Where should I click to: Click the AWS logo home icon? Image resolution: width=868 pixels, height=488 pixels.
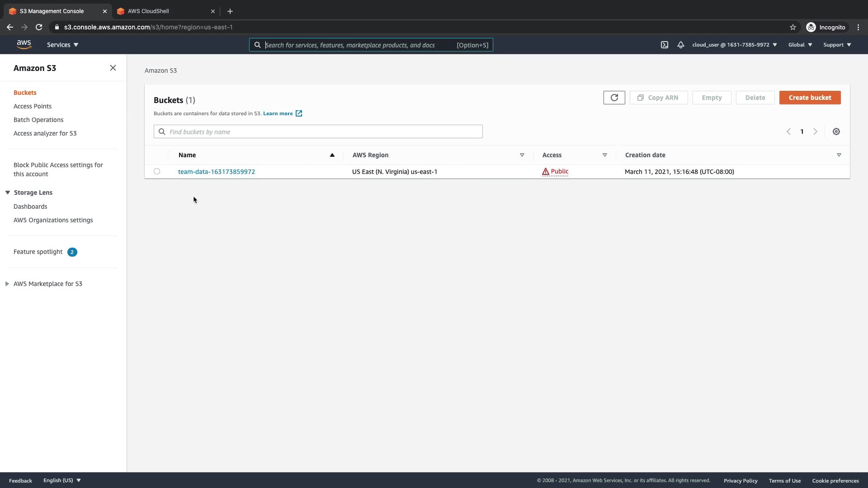pos(24,44)
